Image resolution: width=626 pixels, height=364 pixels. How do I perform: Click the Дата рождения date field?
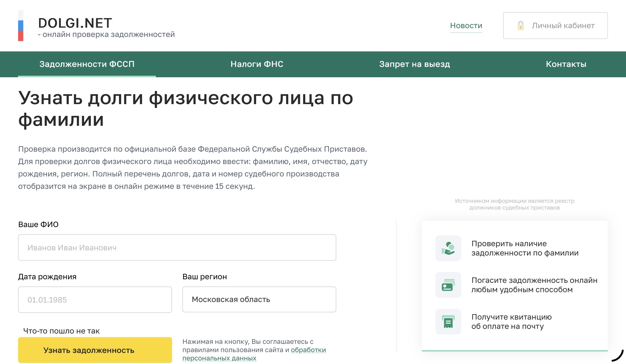95,300
